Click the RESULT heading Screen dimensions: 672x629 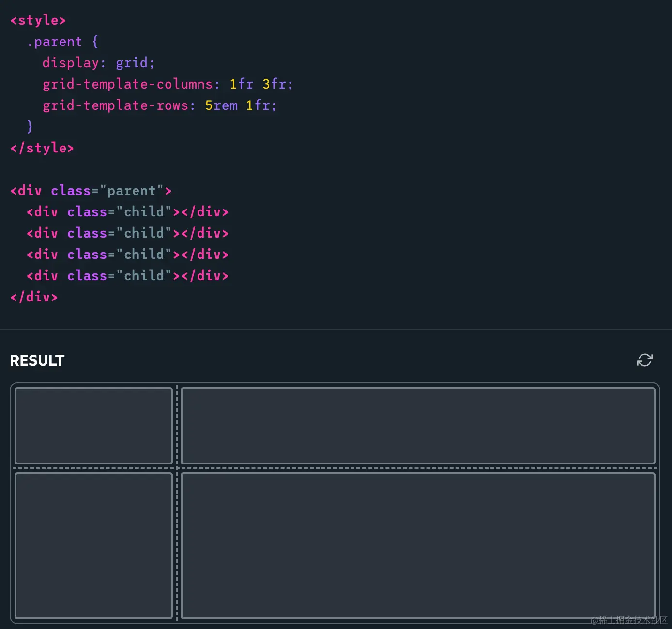pos(37,360)
